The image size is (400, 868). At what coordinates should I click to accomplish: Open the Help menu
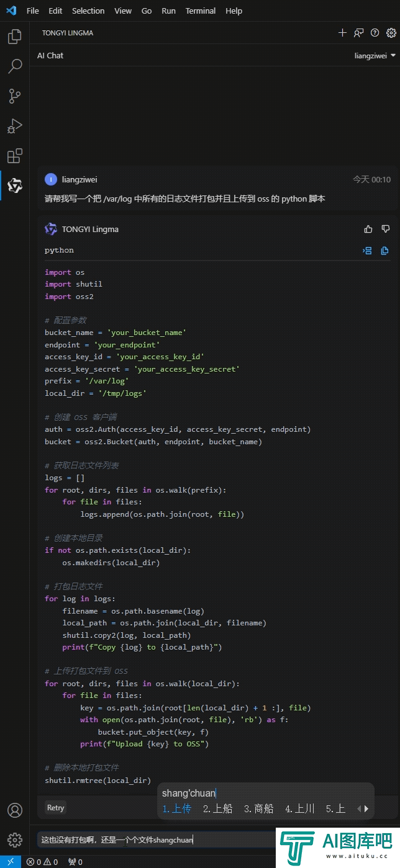234,11
